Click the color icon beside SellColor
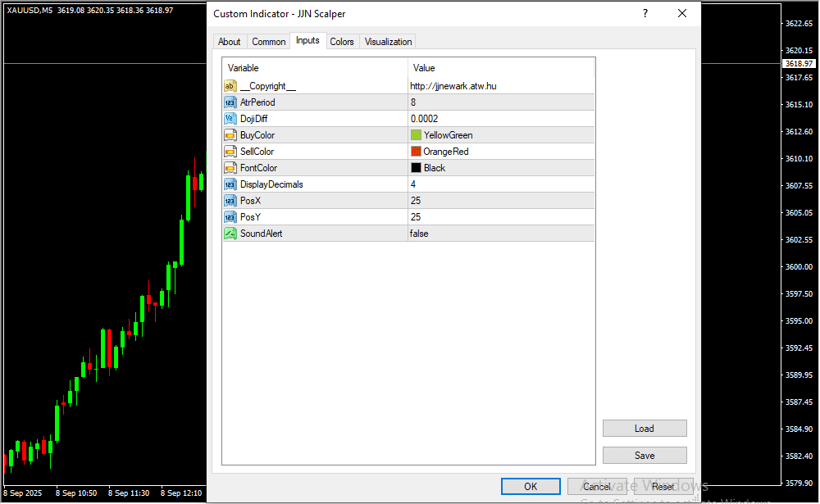This screenshot has width=820, height=504. point(230,152)
